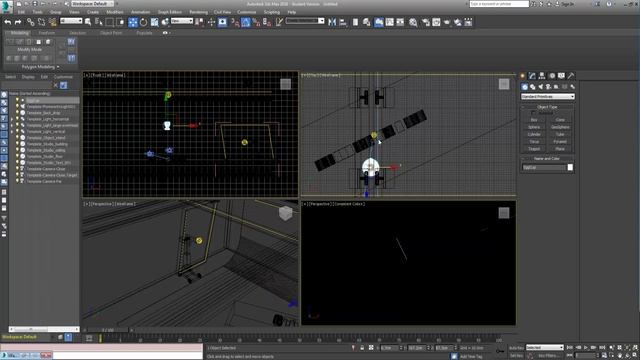The image size is (640, 360).
Task: Toggle visibility of Template_Studio_floor
Action: 17,156
